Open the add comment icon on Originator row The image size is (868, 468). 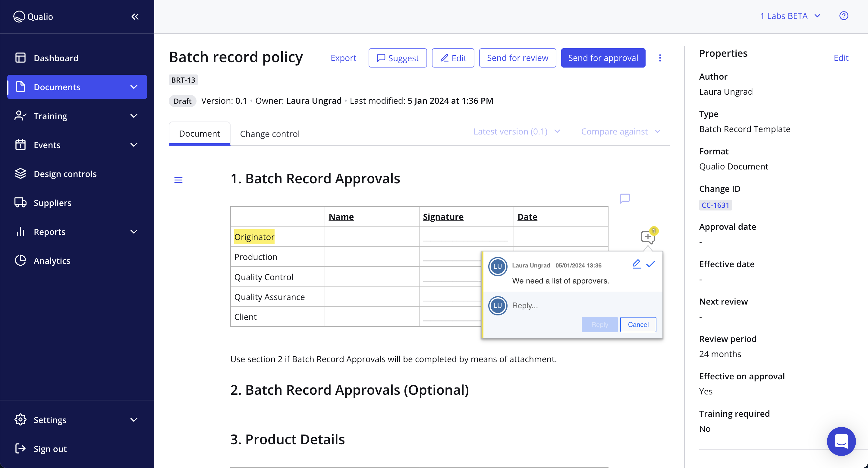click(648, 236)
